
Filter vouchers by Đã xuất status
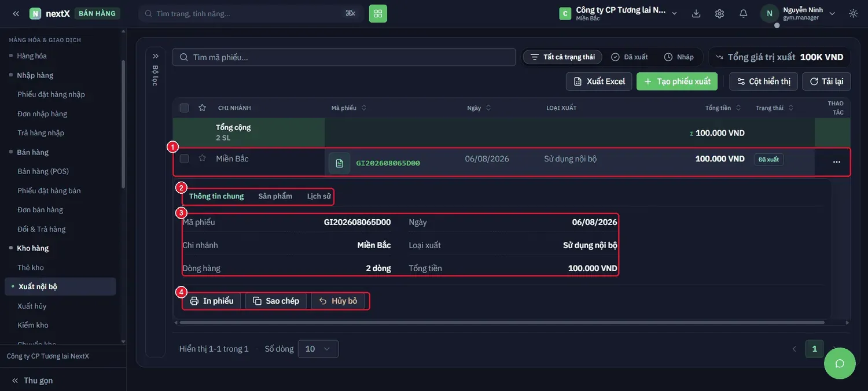[x=630, y=57]
